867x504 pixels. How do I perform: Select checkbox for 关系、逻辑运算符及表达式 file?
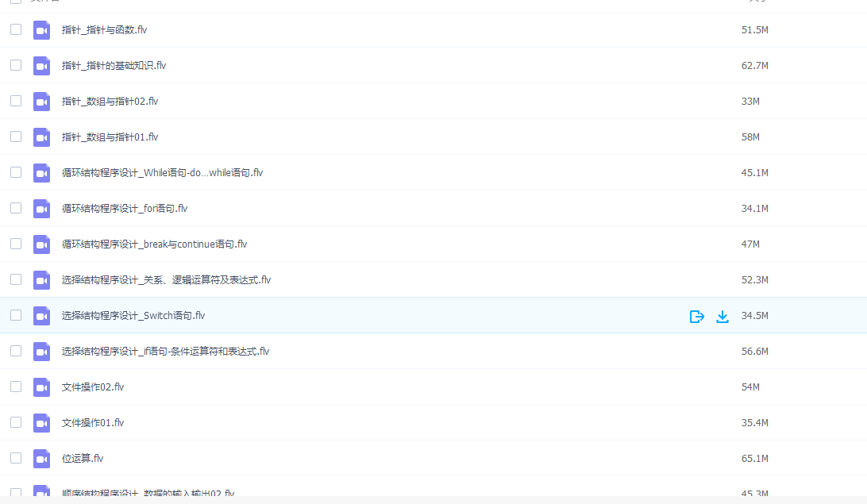pos(16,279)
